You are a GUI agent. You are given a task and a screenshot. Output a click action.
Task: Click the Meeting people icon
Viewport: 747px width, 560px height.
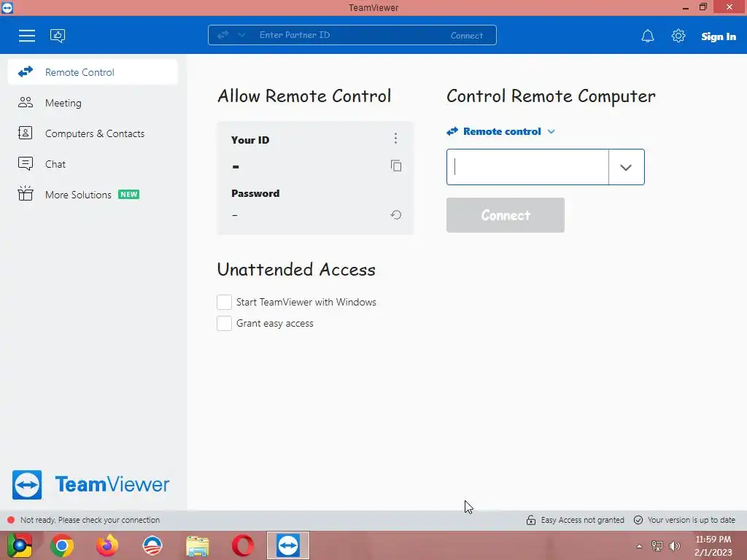[26, 102]
